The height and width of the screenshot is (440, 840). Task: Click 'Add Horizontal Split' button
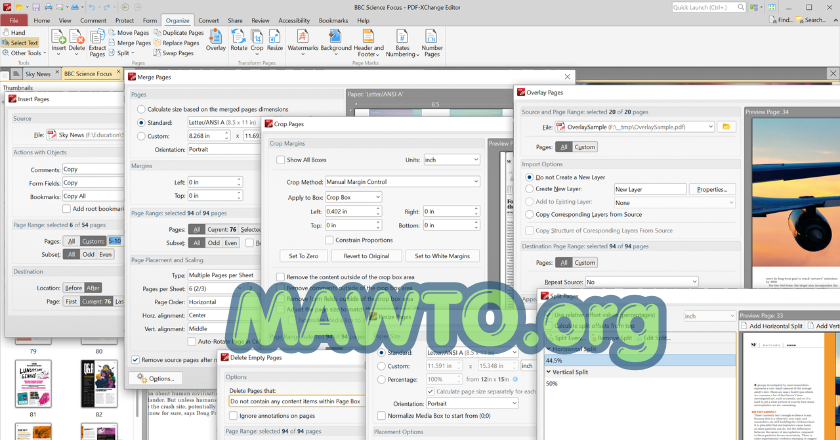[x=771, y=326]
